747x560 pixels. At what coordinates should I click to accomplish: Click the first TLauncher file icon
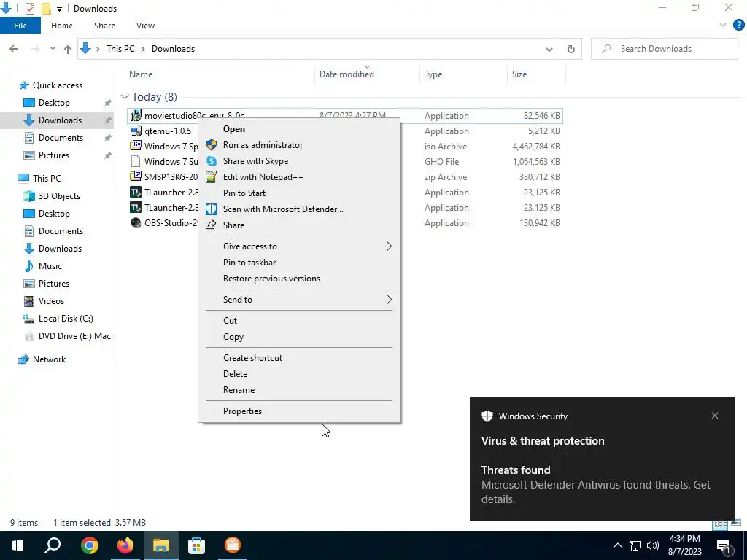coord(136,192)
